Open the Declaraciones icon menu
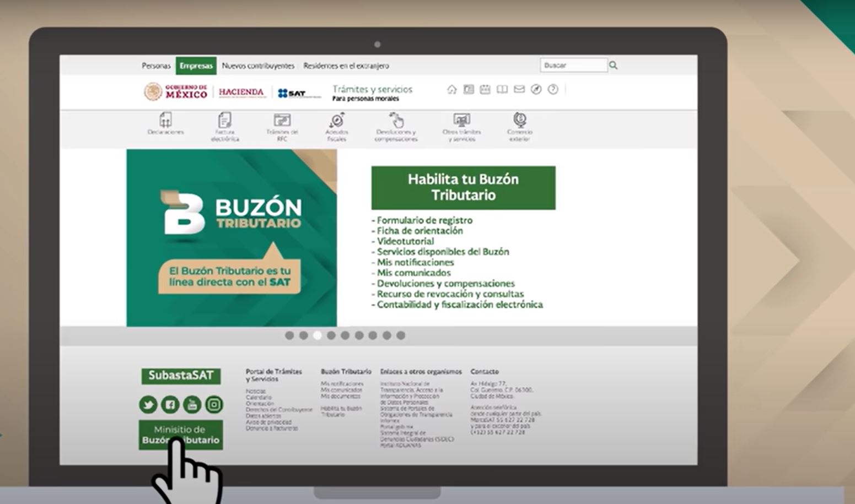The image size is (855, 504). 165,121
